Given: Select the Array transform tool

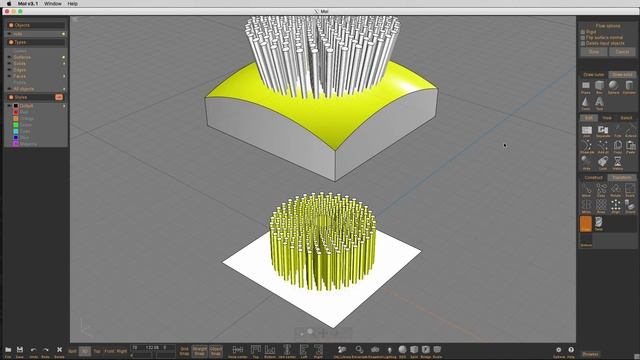Looking at the screenshot, I should [x=601, y=207].
